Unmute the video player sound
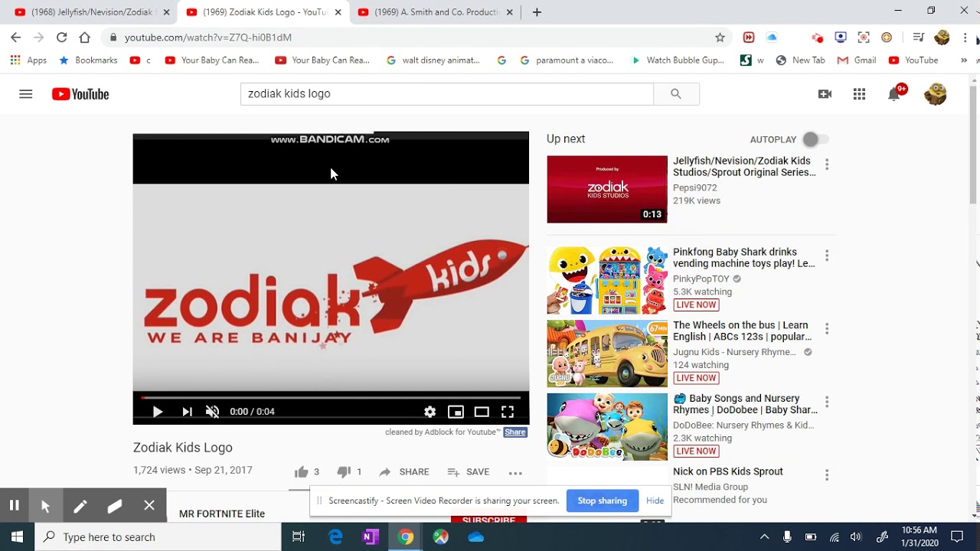Image resolution: width=980 pixels, height=551 pixels. pos(213,412)
